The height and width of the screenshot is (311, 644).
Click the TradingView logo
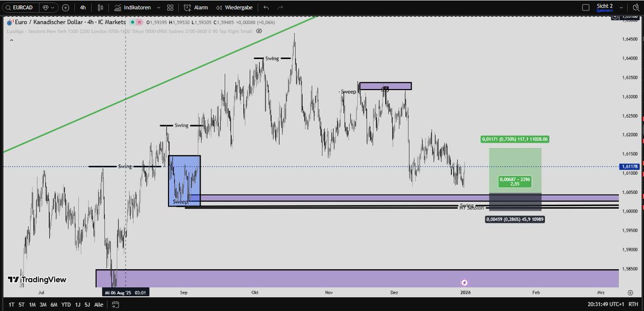point(36,279)
